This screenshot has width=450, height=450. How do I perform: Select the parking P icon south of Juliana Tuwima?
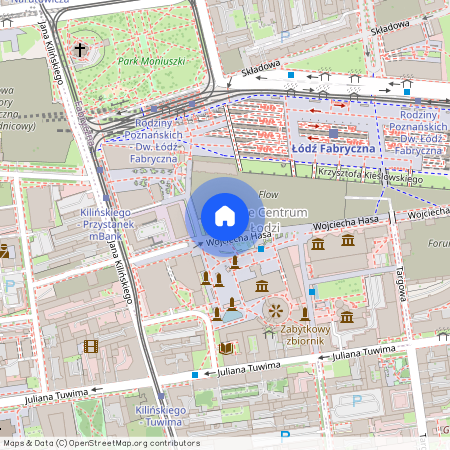(x=357, y=400)
